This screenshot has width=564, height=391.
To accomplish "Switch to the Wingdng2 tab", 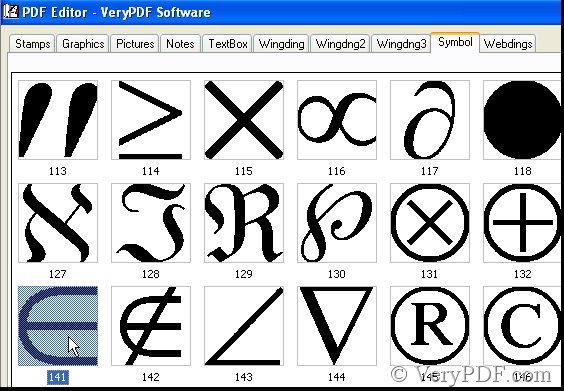I will tap(340, 44).
